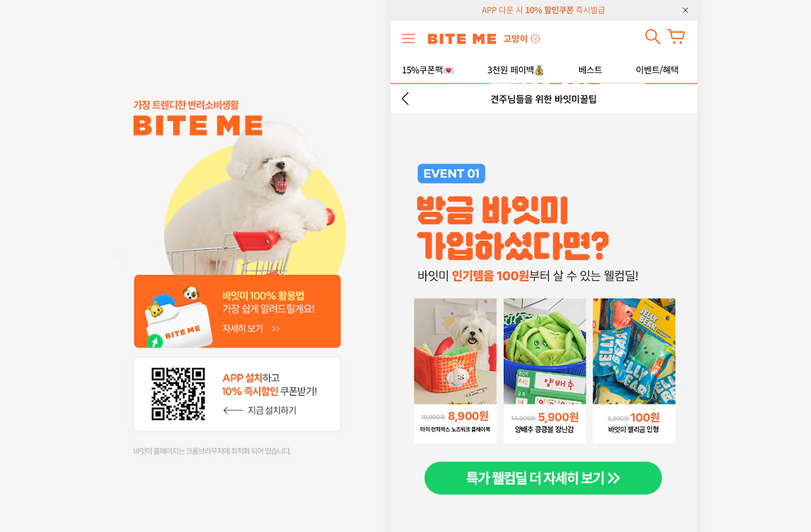
Task: Go back using the left arrow icon
Action: pyautogui.click(x=405, y=99)
